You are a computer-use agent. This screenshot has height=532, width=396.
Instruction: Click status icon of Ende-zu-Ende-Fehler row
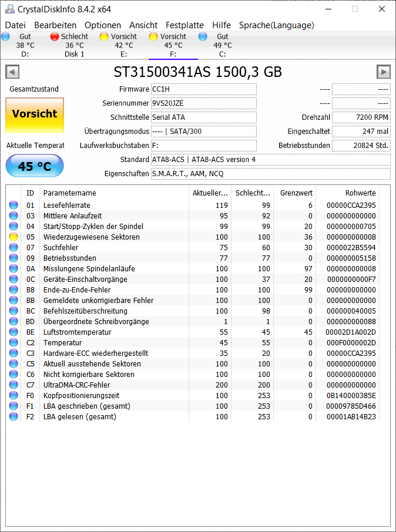click(x=14, y=289)
